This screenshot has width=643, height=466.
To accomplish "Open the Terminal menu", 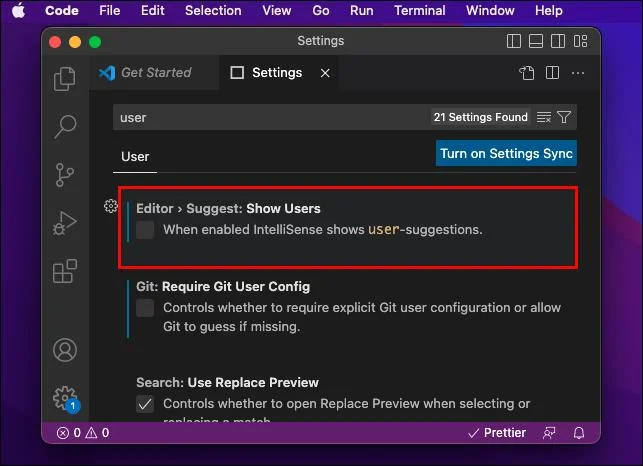I will [420, 10].
